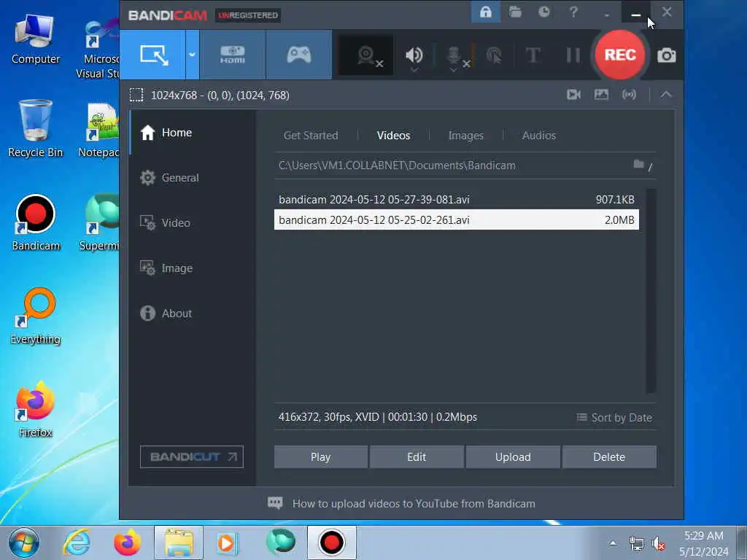Click the broadcast signal icon in status bar
Screen dimensions: 747x560
(629, 94)
